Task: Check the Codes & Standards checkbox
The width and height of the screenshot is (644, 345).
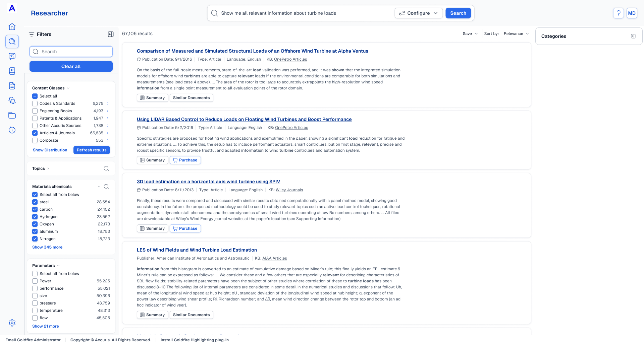Action: (x=35, y=103)
